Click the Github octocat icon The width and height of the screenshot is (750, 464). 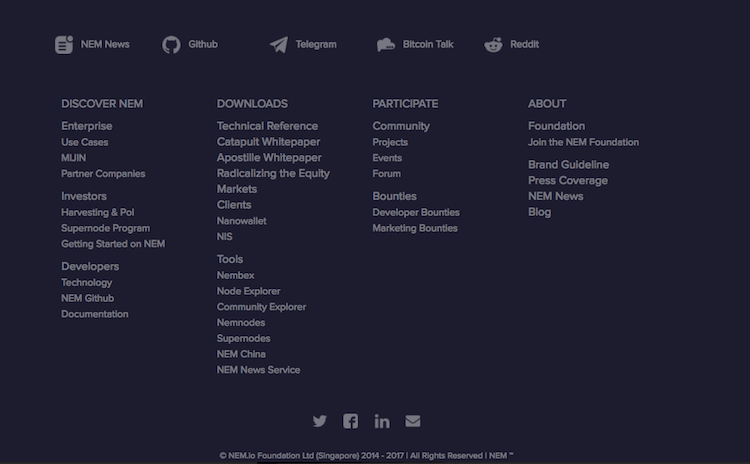pos(171,45)
